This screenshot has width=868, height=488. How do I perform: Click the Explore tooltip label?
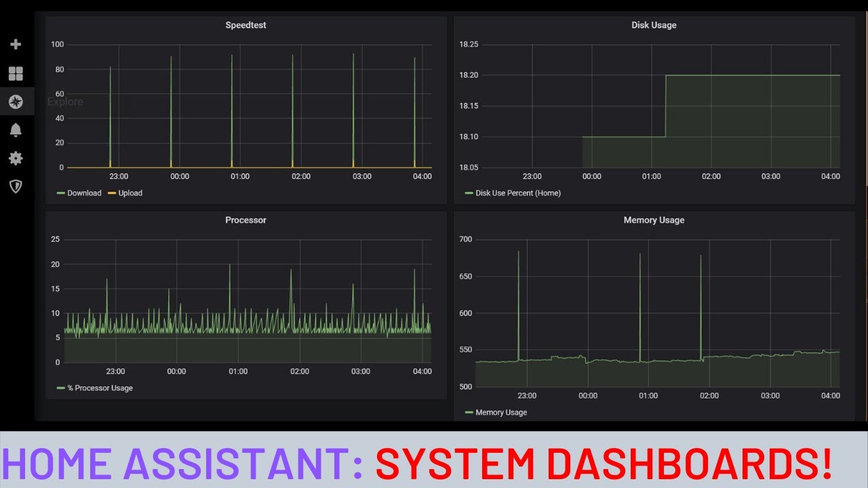coord(65,102)
